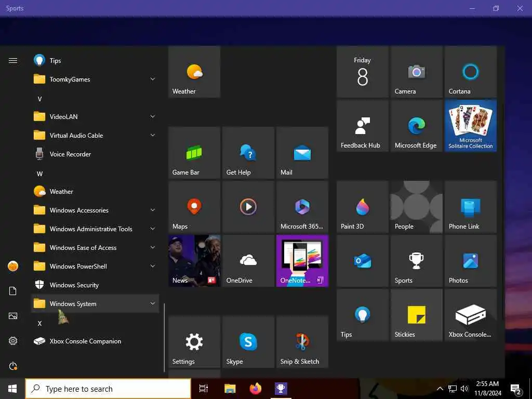Open the News live tile
The image size is (532, 399).
click(194, 261)
